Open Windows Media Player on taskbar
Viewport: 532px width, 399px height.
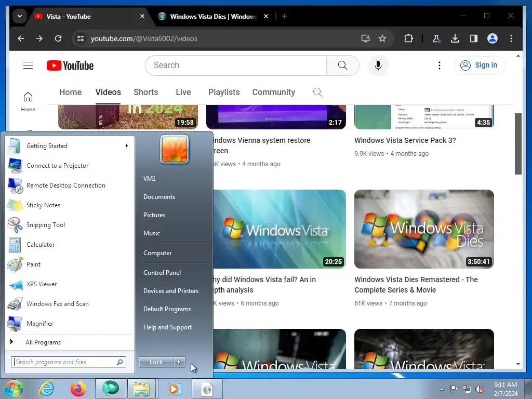[174, 389]
